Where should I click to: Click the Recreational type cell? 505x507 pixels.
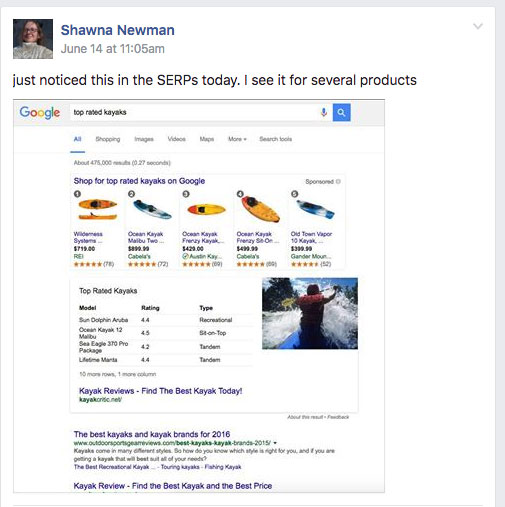point(216,320)
